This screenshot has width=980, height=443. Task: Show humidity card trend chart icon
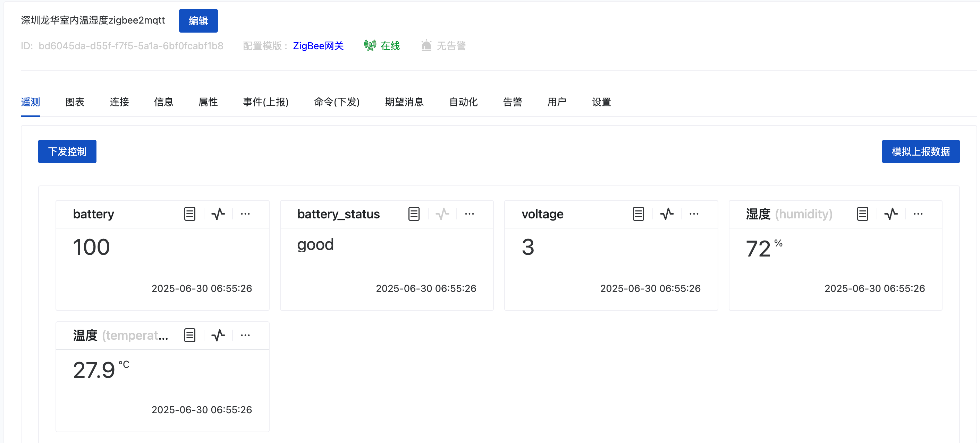pyautogui.click(x=892, y=214)
